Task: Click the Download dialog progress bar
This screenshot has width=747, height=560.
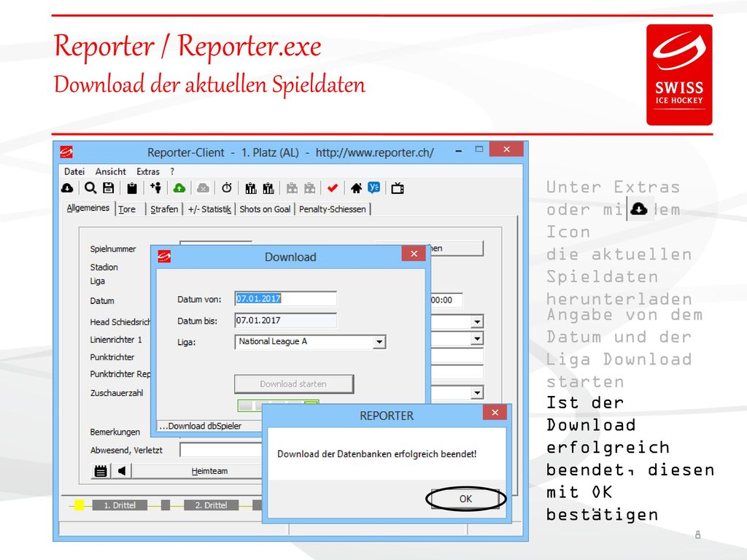Action: pos(278,405)
